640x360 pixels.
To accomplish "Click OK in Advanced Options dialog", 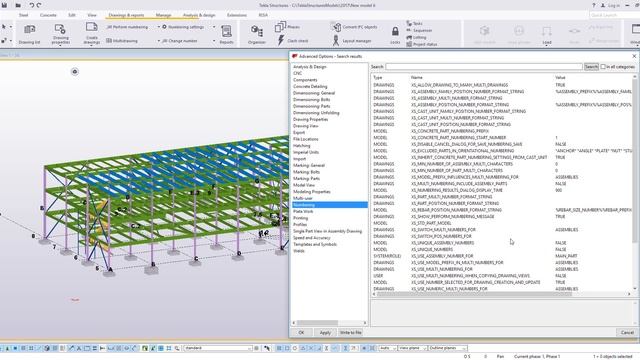I will [301, 333].
